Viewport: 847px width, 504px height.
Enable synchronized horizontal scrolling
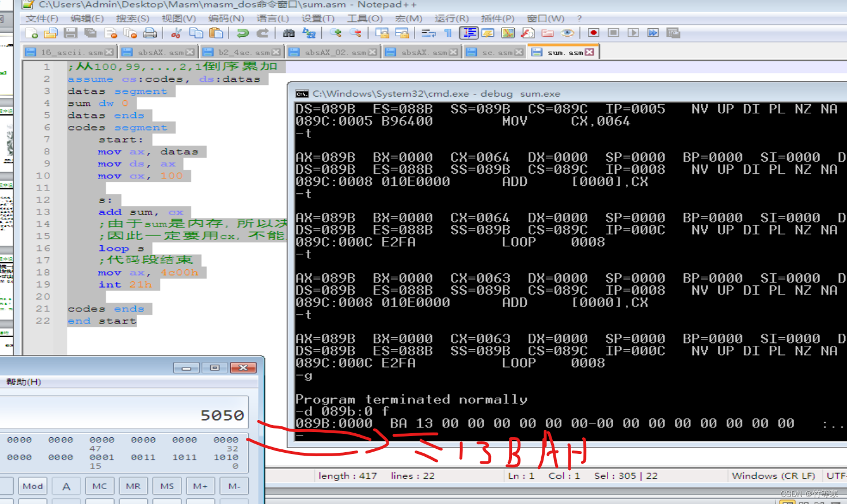tap(402, 33)
